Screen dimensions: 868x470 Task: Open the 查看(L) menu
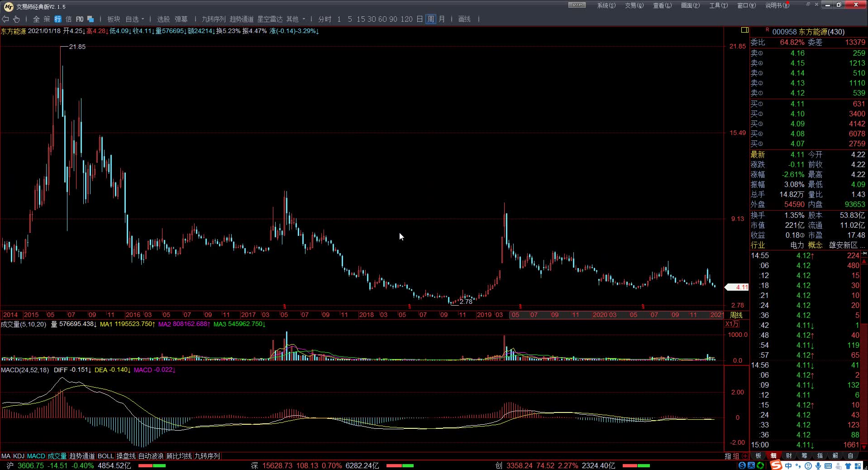[663, 5]
